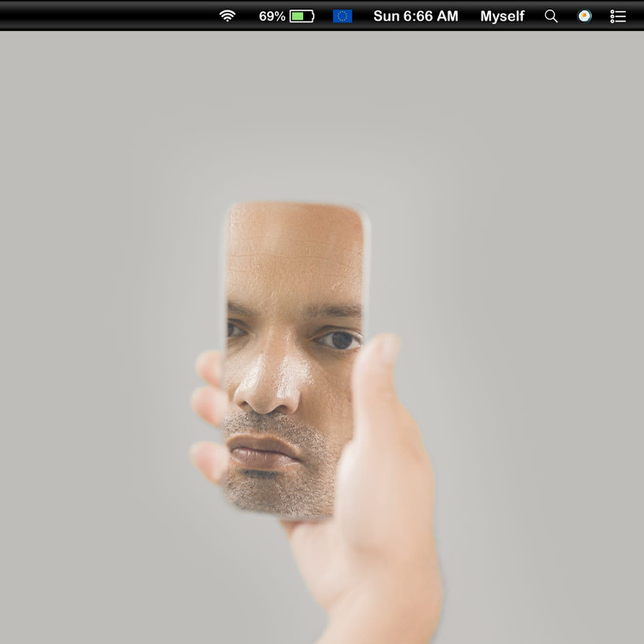Image resolution: width=644 pixels, height=644 pixels.
Task: Click the round egg-like menu bar icon
Action: point(585,16)
